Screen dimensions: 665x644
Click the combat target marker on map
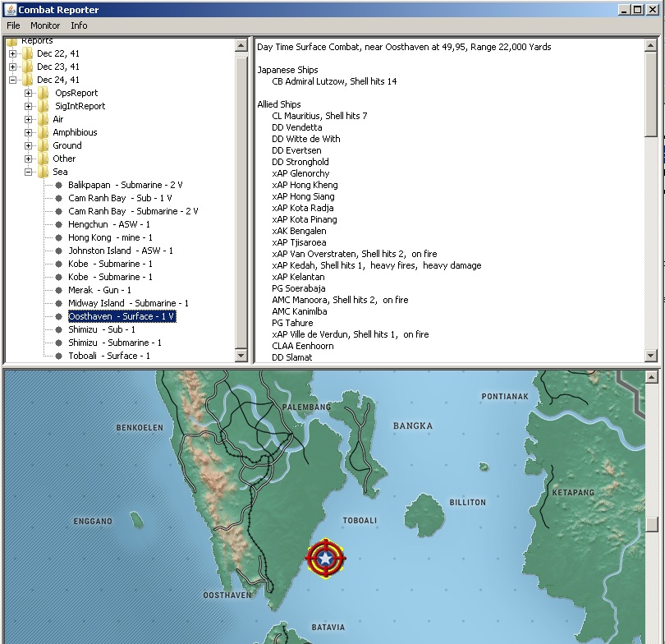coord(325,559)
